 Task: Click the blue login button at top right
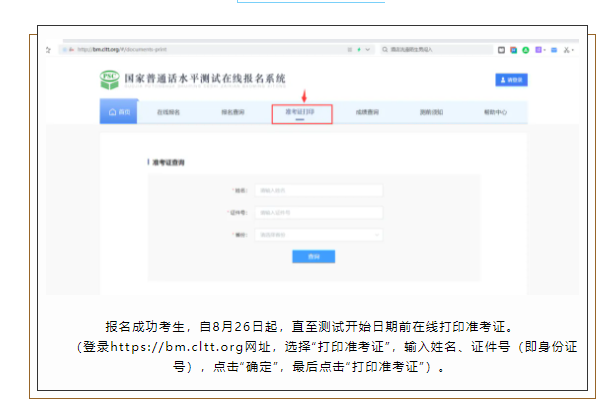coord(511,79)
